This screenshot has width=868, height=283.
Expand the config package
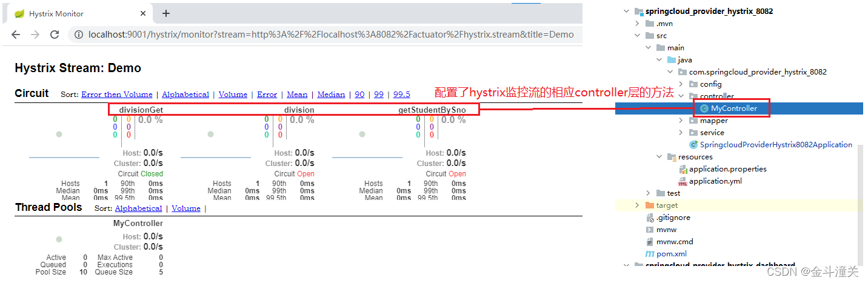pyautogui.click(x=681, y=84)
